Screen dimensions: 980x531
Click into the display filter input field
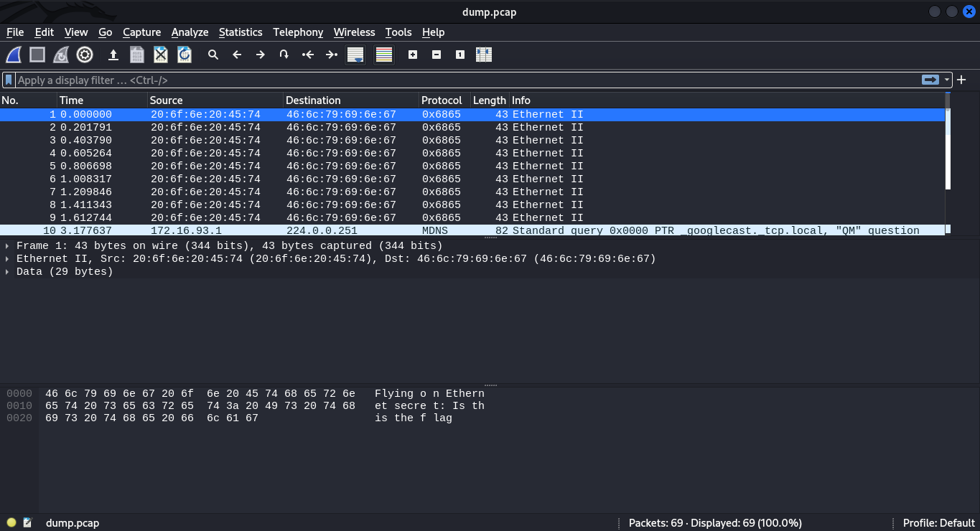(x=467, y=80)
